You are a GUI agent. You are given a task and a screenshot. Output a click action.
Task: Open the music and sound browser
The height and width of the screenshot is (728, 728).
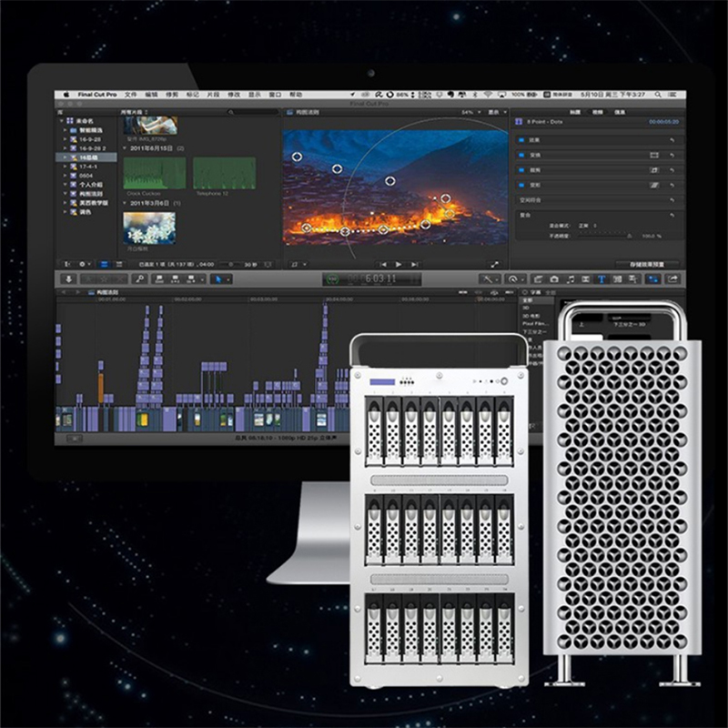pos(571,278)
